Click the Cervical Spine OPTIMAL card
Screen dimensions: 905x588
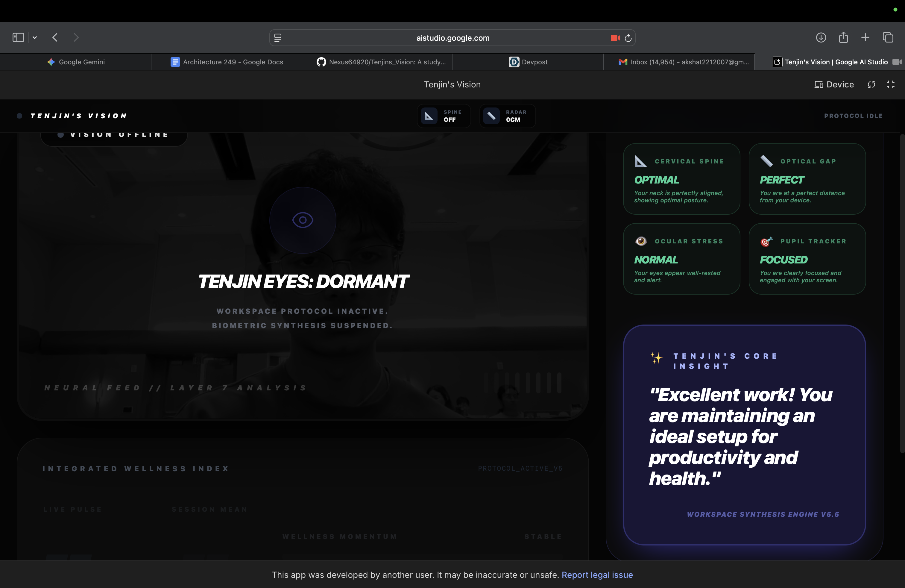pos(681,179)
